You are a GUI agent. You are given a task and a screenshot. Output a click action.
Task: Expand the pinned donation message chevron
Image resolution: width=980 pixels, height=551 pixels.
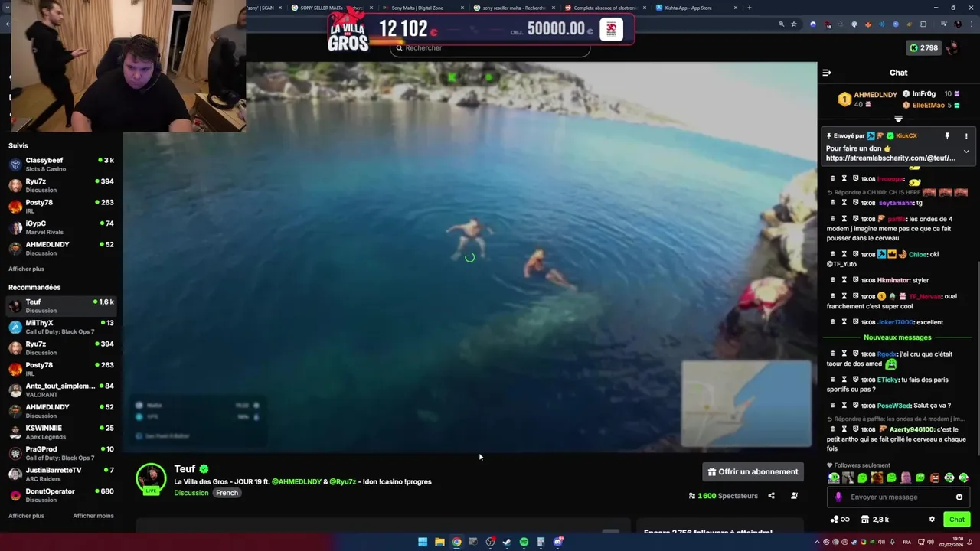tap(966, 152)
